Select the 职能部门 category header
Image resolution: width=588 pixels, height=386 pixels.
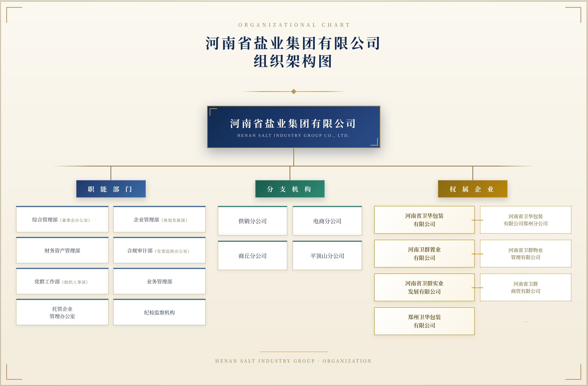coord(111,189)
